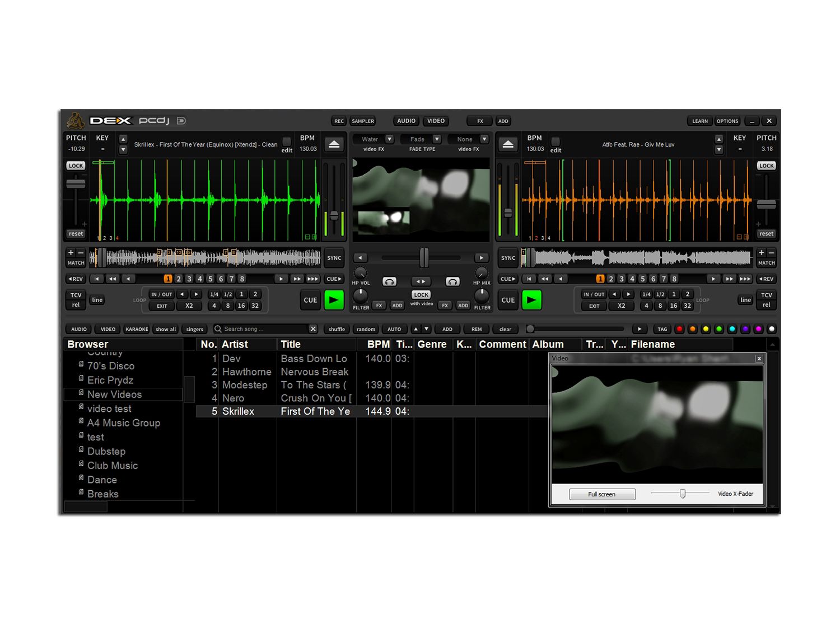This screenshot has width=840, height=624.
Task: Click left deck skip-to-start icon
Action: click(97, 279)
